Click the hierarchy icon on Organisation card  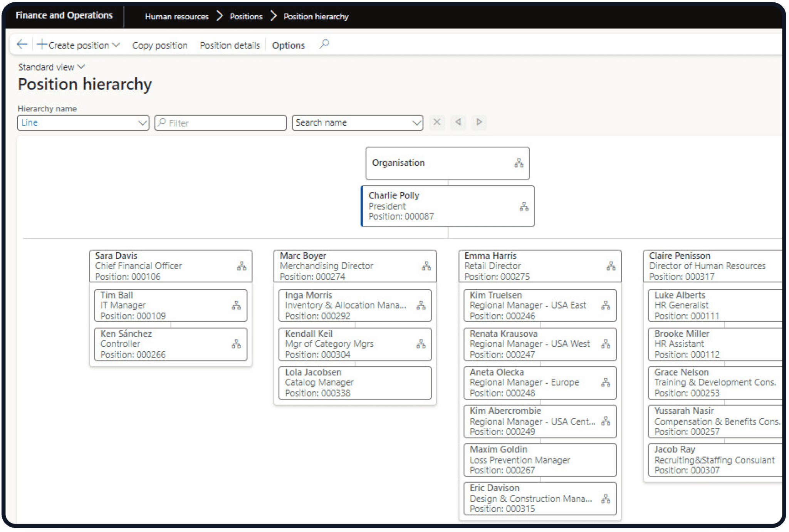pyautogui.click(x=519, y=163)
